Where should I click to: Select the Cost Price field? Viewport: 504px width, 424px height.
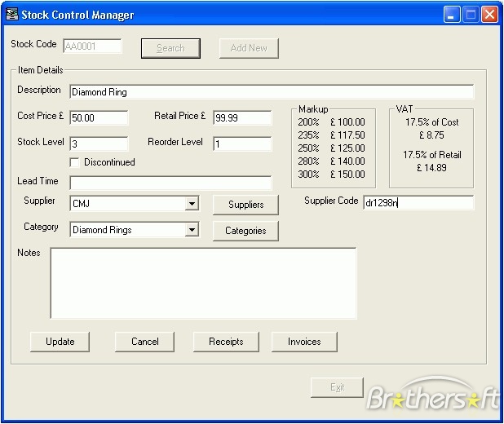(x=99, y=118)
